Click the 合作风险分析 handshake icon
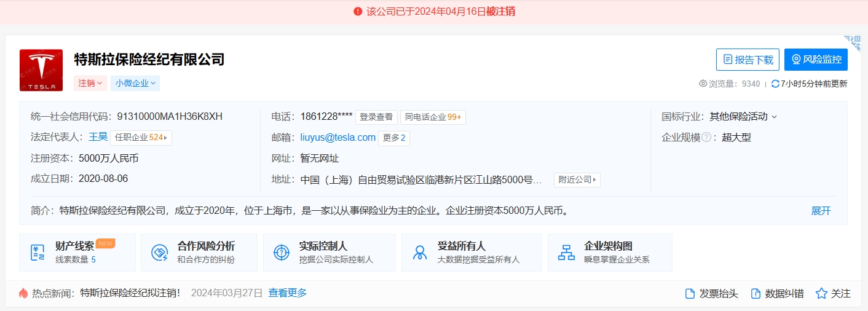The width and height of the screenshot is (868, 311). click(x=160, y=253)
